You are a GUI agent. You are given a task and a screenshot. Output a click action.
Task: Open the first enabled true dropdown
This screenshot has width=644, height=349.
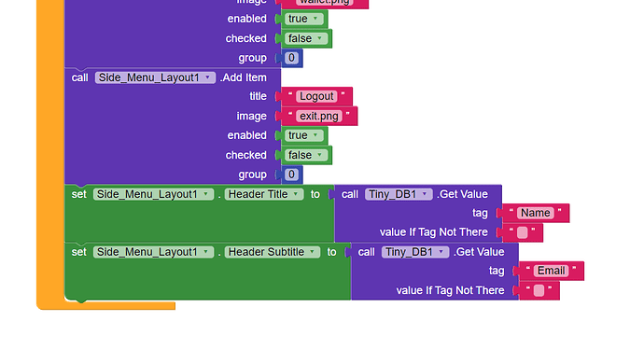304,19
